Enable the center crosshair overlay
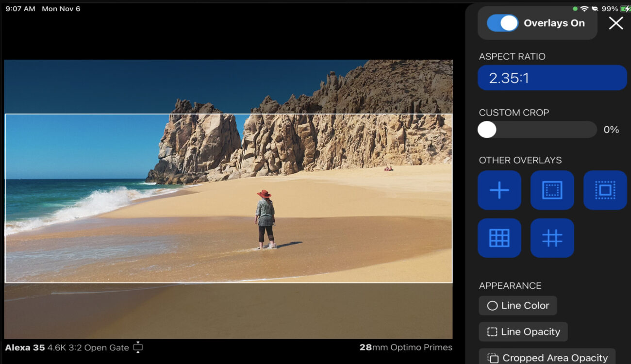The image size is (631, 364). coord(499,190)
